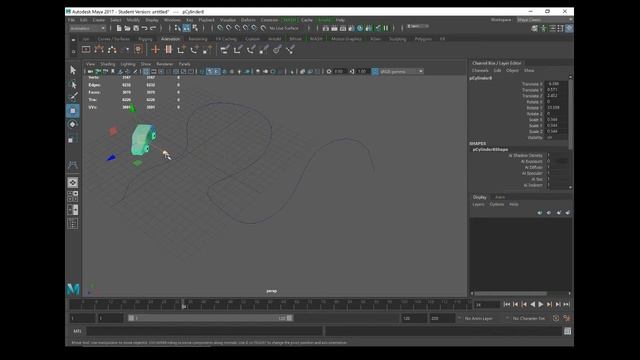Go to start of playback range

click(x=507, y=304)
